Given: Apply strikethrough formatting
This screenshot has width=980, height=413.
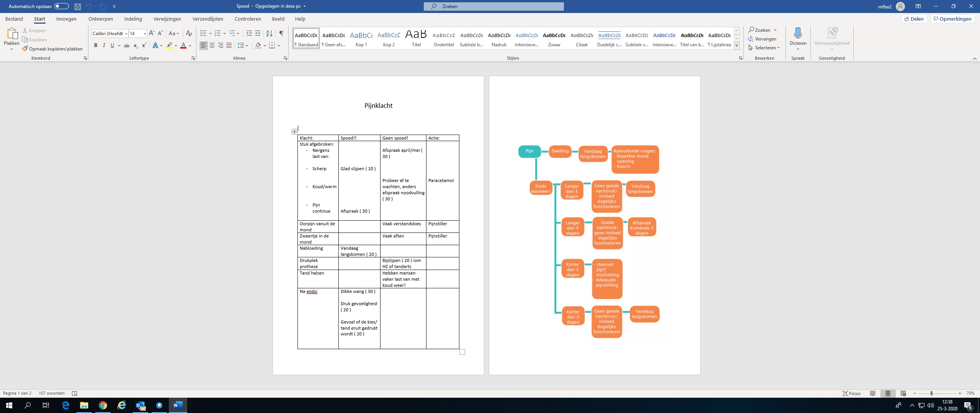Looking at the screenshot, I should (127, 46).
